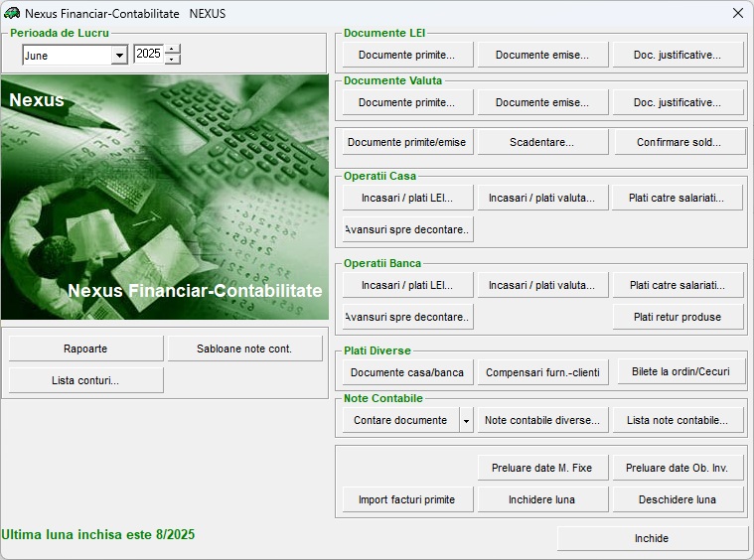Open Documente primite under Documente LEI
Screen dimensions: 754x560
(407, 55)
